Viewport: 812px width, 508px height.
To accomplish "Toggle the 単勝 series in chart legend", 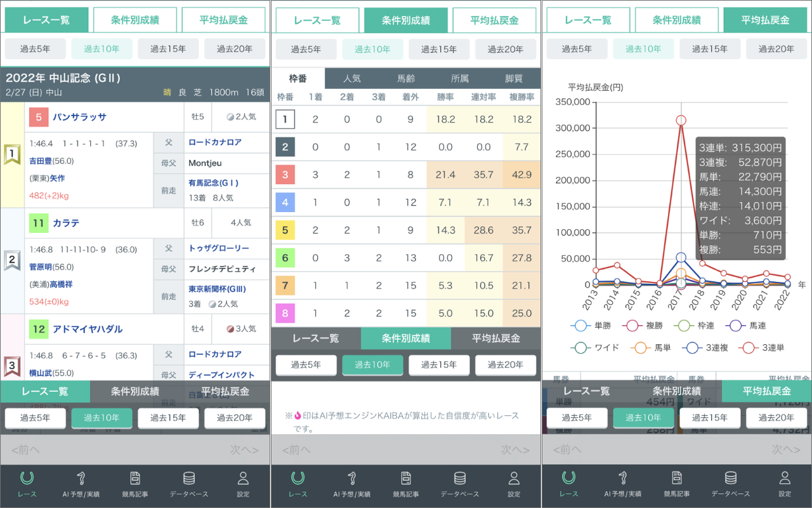I will pos(590,326).
